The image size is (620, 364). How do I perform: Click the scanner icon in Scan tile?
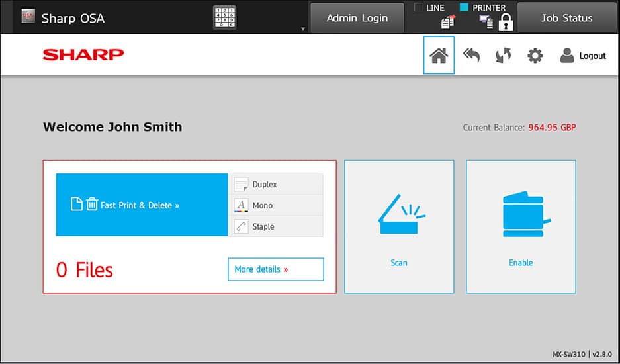point(398,214)
